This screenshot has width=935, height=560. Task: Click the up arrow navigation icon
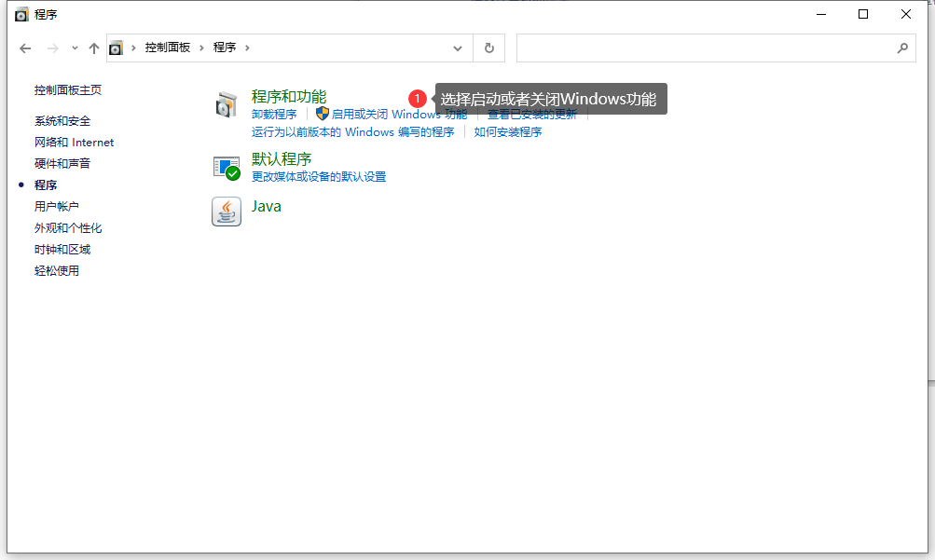tap(93, 48)
